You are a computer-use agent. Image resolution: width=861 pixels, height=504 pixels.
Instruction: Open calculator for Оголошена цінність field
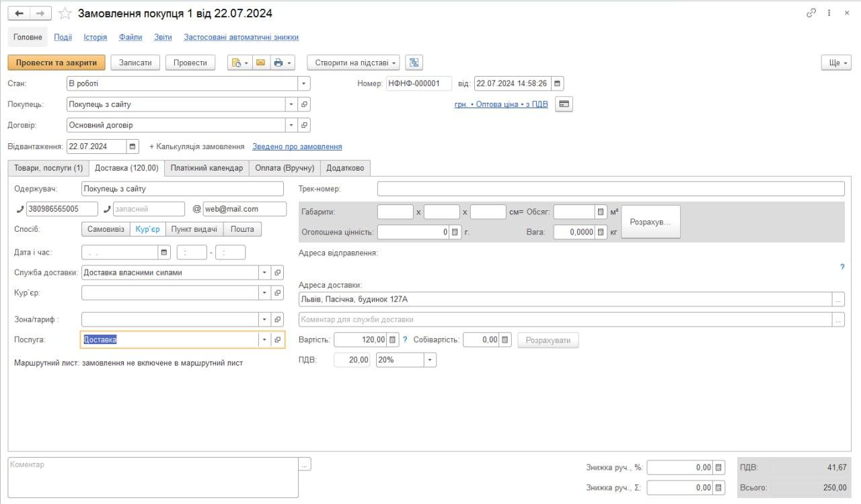point(455,232)
